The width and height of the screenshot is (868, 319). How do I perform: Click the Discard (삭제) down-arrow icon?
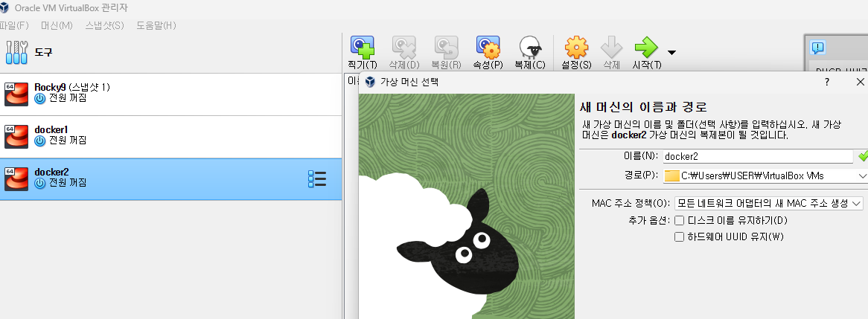pyautogui.click(x=612, y=48)
